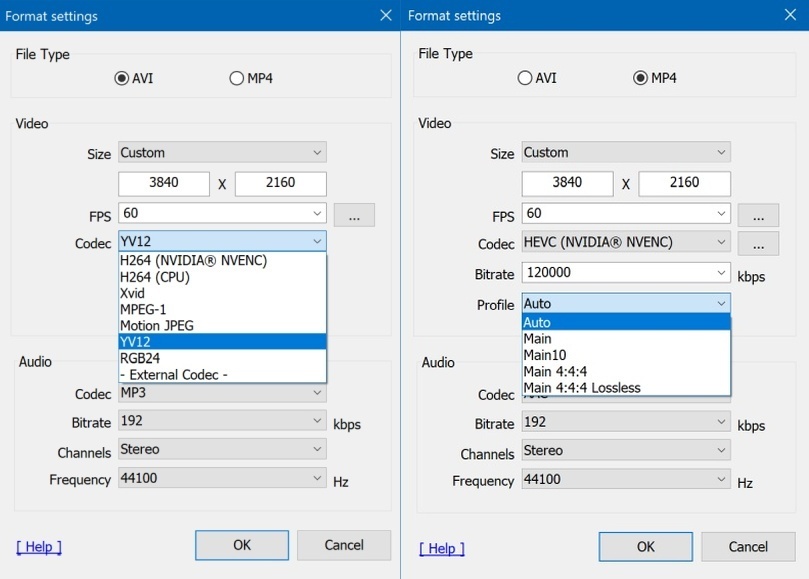809x579 pixels.
Task: Click the ellipsis button next to HEVC codec
Action: (x=758, y=243)
